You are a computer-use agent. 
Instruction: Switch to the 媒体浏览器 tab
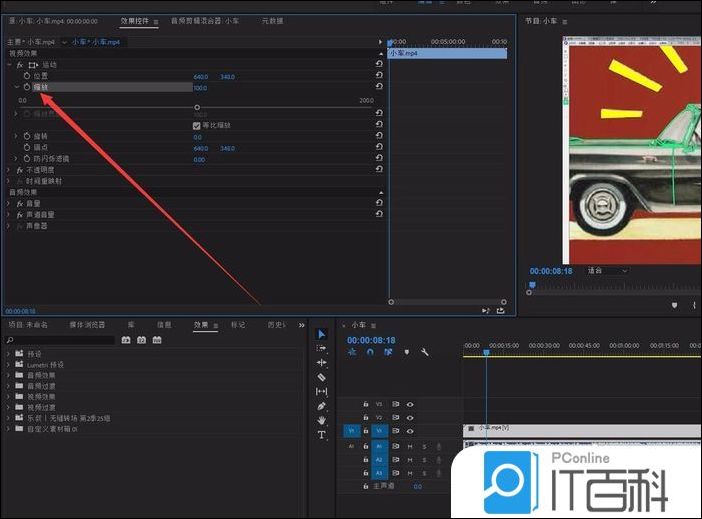pos(87,325)
